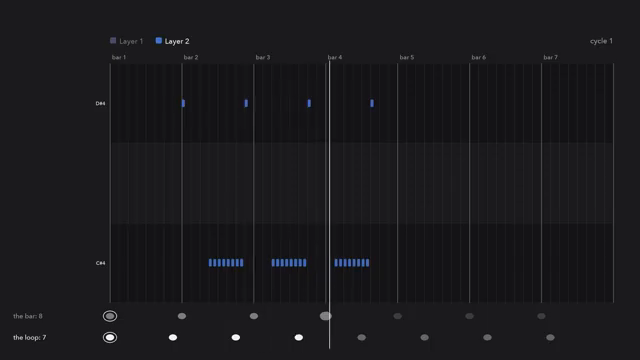Click 'the loop: 7' label
The width and height of the screenshot is (640, 360).
click(x=29, y=338)
